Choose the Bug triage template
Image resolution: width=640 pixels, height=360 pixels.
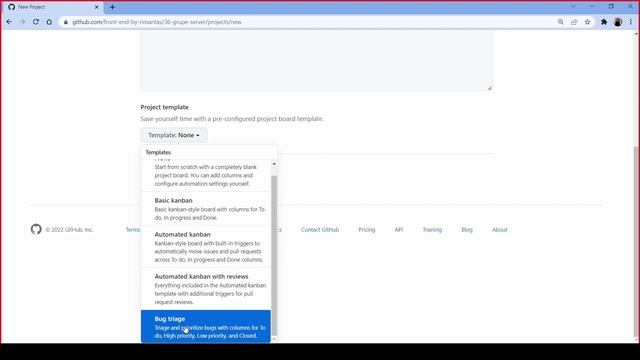[x=206, y=327]
